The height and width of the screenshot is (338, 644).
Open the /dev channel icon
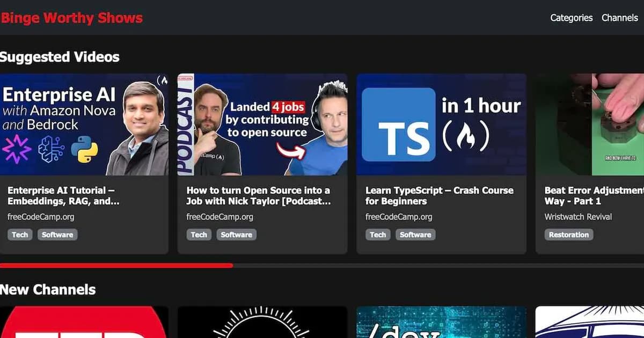tap(441, 322)
